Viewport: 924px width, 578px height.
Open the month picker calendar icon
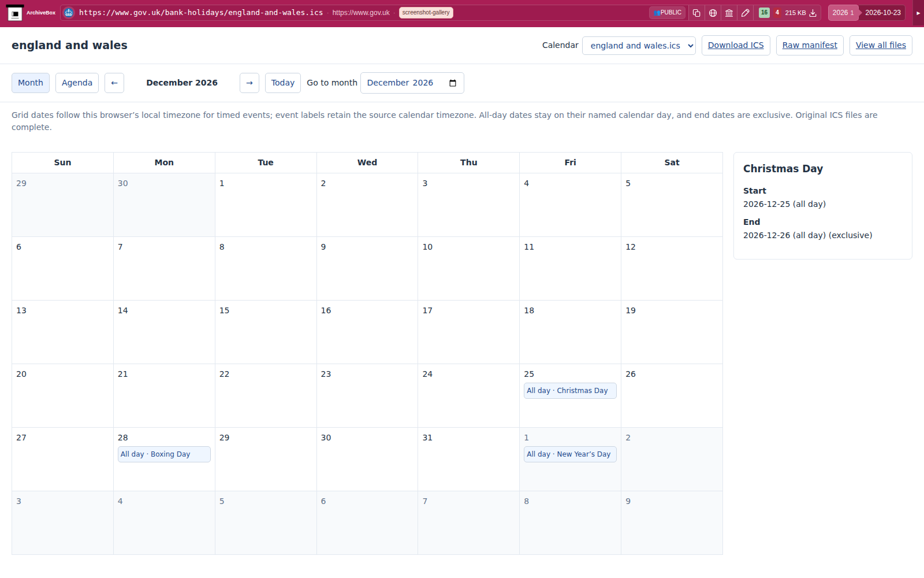pyautogui.click(x=453, y=83)
